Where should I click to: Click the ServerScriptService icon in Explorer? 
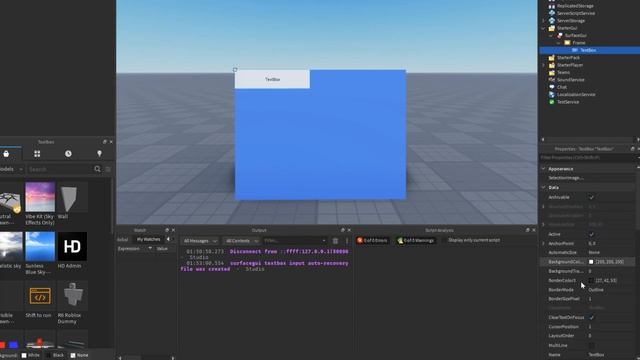click(x=552, y=13)
